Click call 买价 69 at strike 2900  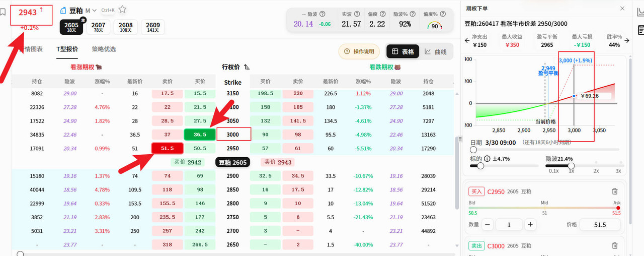[x=200, y=176]
